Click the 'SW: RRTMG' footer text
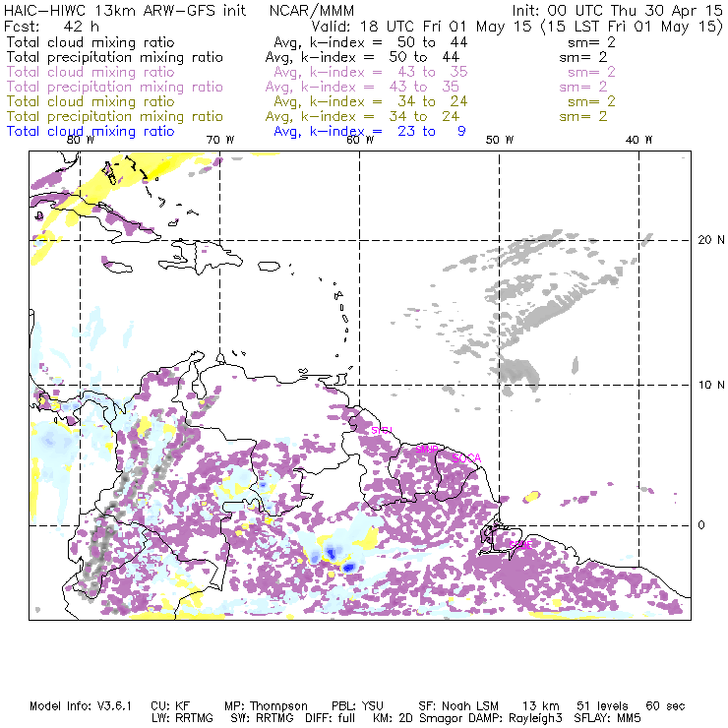 point(263,718)
